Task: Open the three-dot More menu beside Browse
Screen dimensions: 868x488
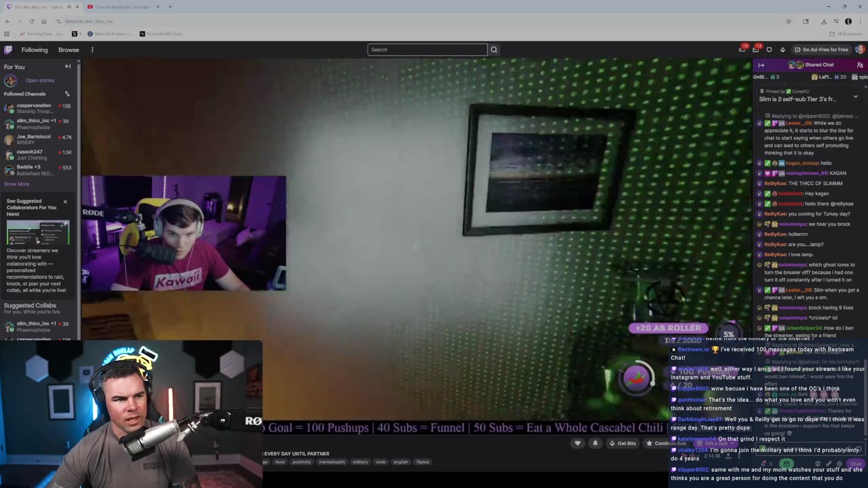Action: (92, 49)
